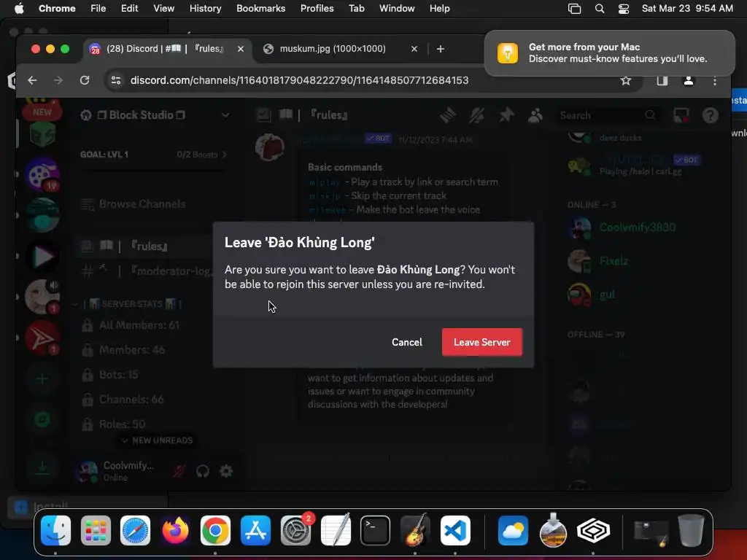Click the Add a Server plus icon
Screen dimensions: 747x560
[42, 378]
